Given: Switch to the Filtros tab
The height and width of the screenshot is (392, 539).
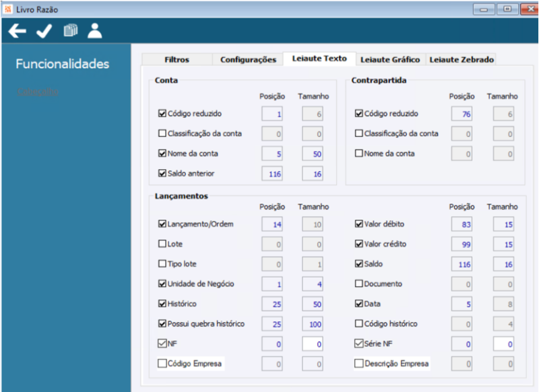Looking at the screenshot, I should (176, 59).
